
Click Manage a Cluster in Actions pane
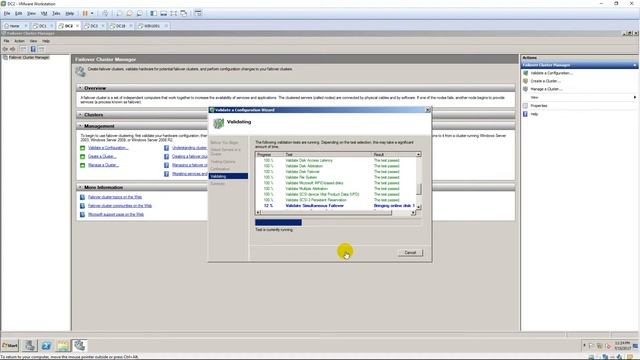pos(547,89)
